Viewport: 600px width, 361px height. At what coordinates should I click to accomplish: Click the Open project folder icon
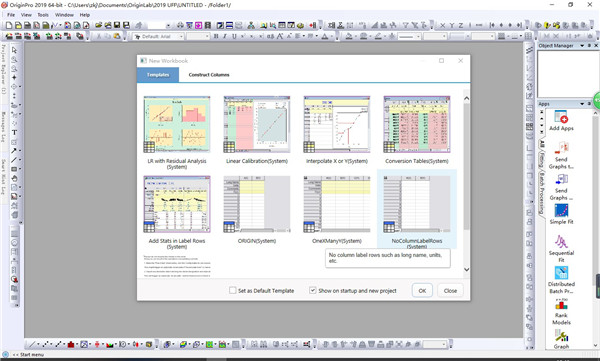click(99, 25)
